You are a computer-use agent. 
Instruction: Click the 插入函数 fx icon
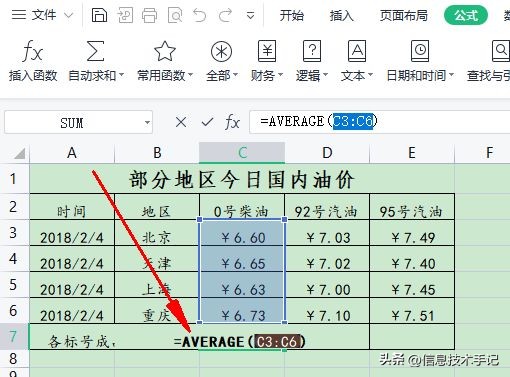[x=33, y=51]
